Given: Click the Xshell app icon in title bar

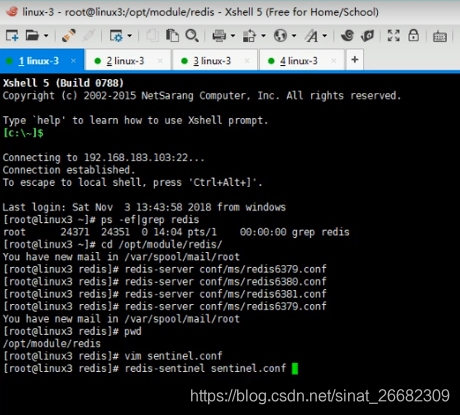Looking at the screenshot, I should coord(12,12).
